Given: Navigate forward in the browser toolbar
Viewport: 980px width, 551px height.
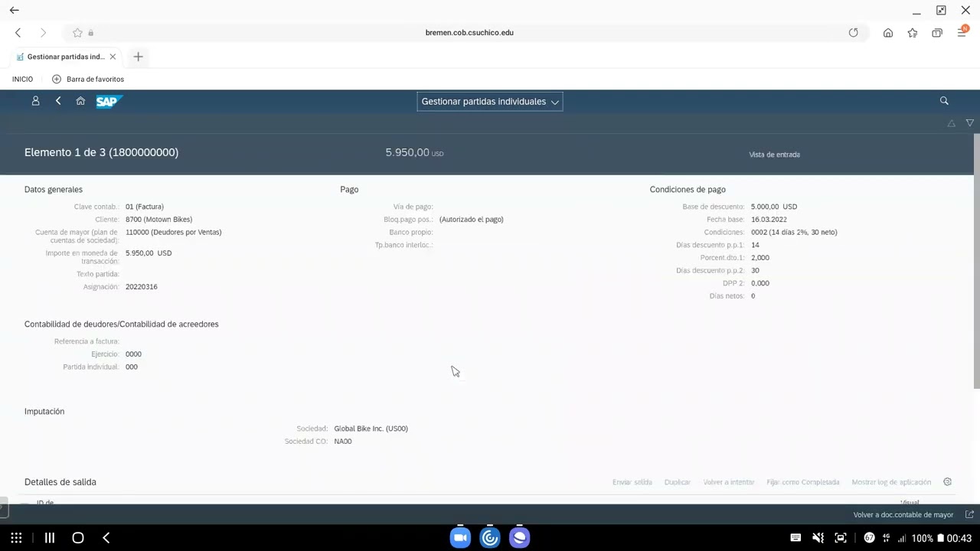Looking at the screenshot, I should pyautogui.click(x=43, y=33).
